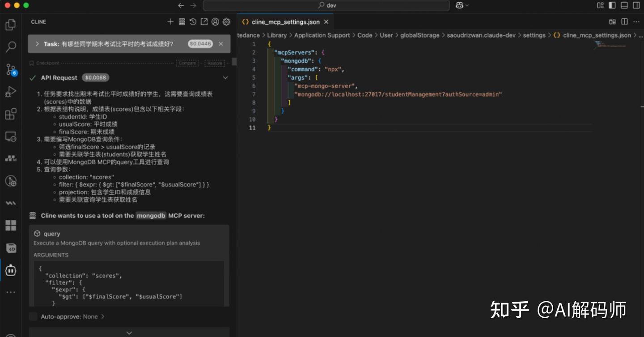Open the Source Control view with 6 changes
This screenshot has width=644, height=337.
[x=10, y=68]
